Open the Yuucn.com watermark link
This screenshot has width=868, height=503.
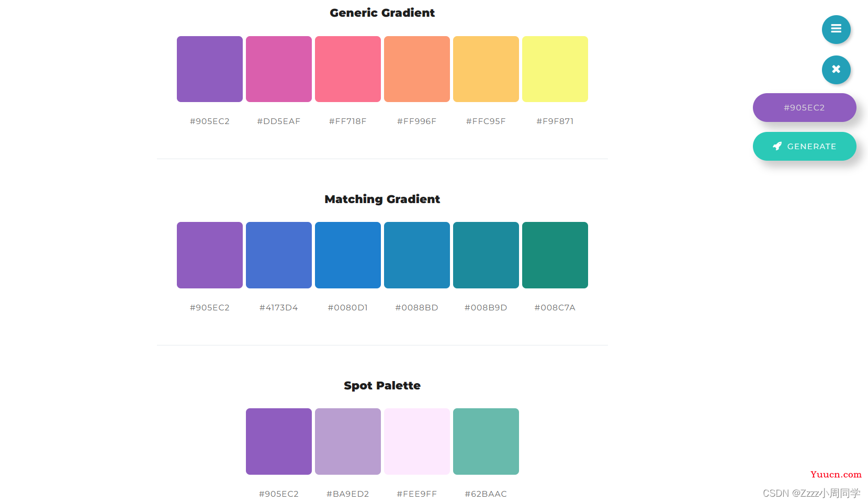836,474
